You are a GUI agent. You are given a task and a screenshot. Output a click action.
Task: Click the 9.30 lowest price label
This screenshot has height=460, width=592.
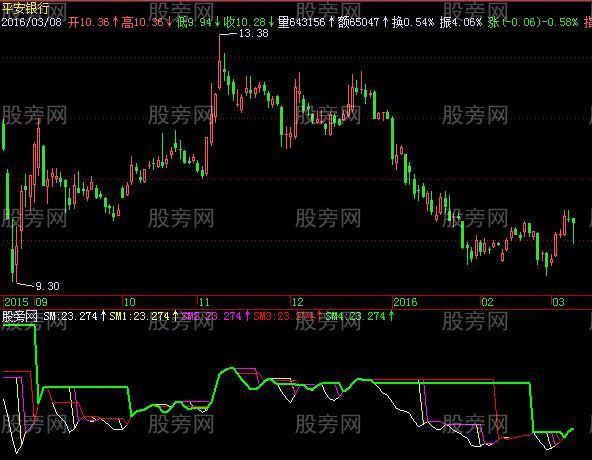[x=47, y=286]
